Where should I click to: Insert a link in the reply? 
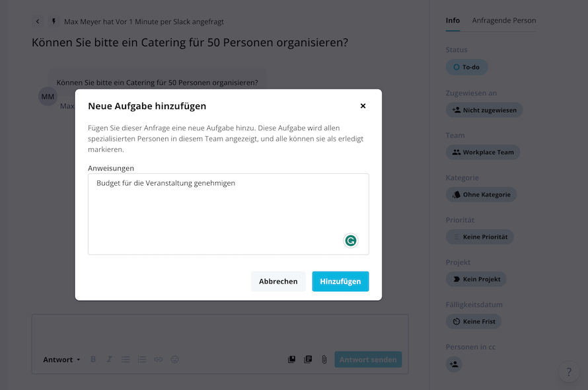(159, 359)
